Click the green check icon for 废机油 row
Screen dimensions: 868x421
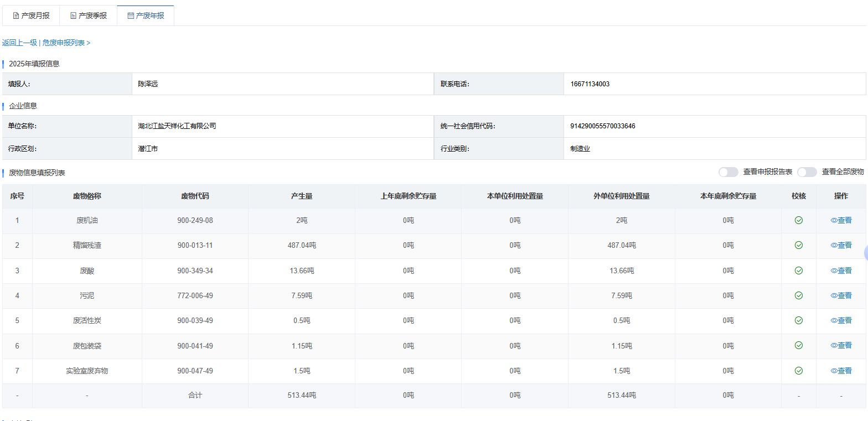coord(798,220)
